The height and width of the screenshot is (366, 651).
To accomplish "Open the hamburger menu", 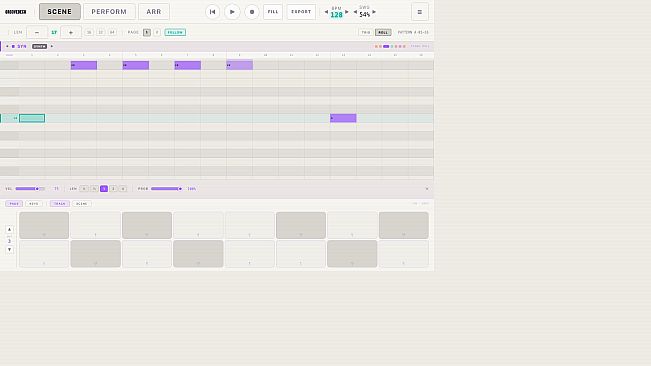I will click(420, 12).
